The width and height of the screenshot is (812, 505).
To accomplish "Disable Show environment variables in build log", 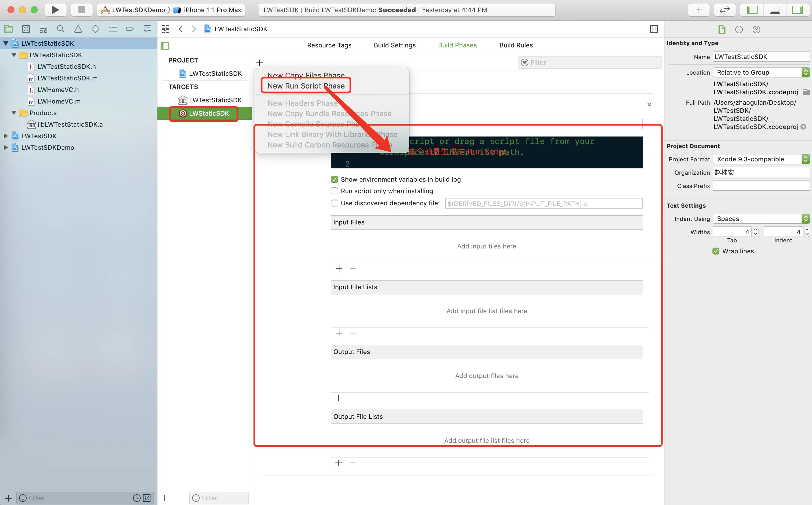I will 335,179.
